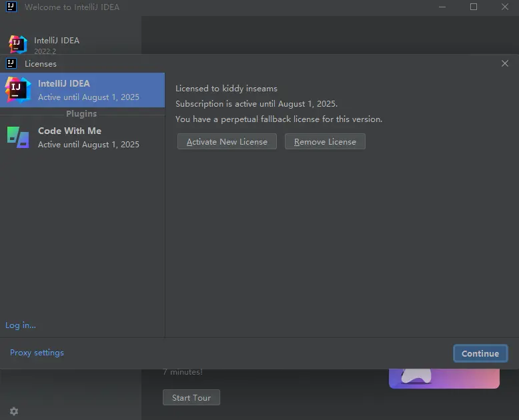This screenshot has height=420, width=519.
Task: Maximize the Welcome to IntelliJ IDEA window
Action: (474, 7)
